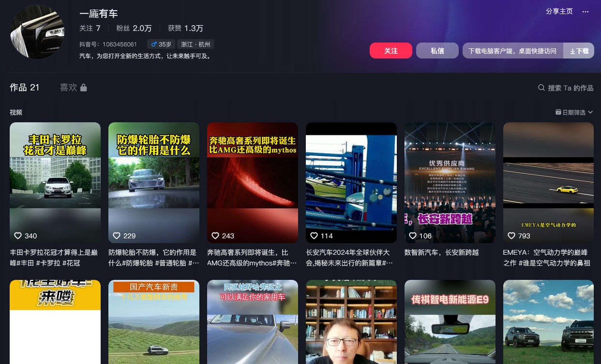The height and width of the screenshot is (364, 601).
Task: Switch to the 作品 21 tab
Action: [25, 87]
